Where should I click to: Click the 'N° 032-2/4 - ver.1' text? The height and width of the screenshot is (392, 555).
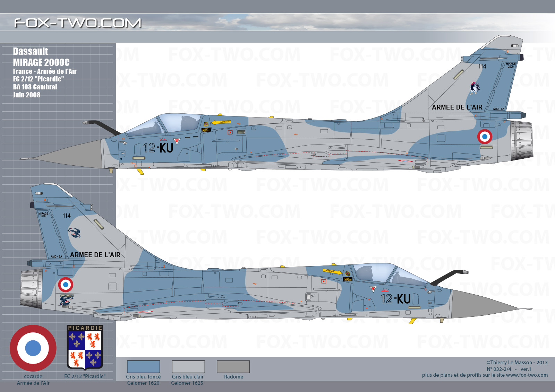point(509,369)
